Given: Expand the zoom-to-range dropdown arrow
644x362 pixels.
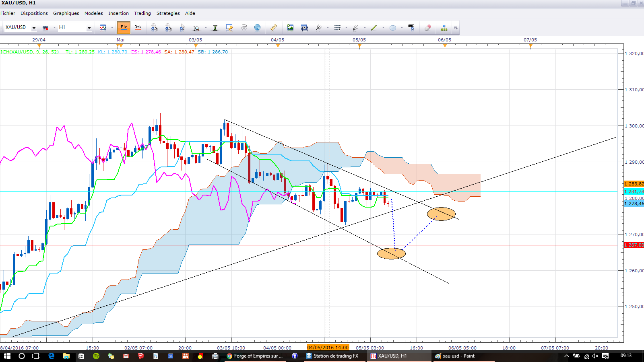Looking at the screenshot, I should (206, 28).
